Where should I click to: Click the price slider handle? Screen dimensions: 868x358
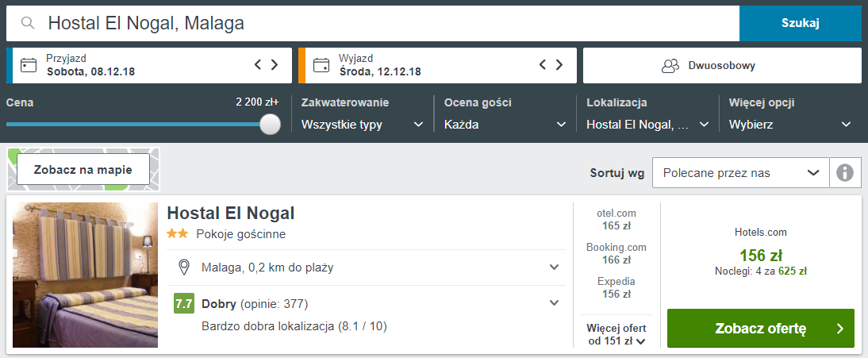(x=270, y=124)
